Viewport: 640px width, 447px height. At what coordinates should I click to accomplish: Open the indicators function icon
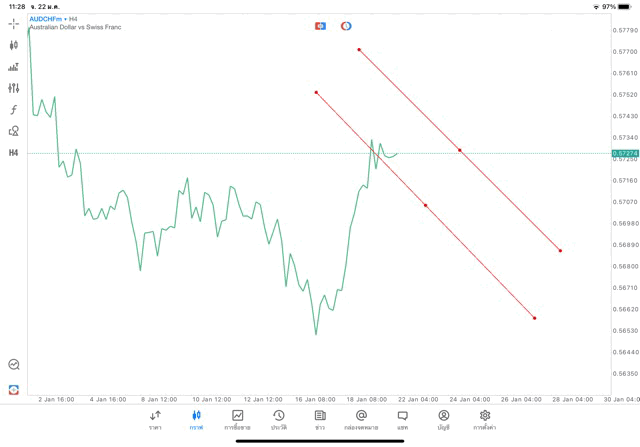(14, 109)
